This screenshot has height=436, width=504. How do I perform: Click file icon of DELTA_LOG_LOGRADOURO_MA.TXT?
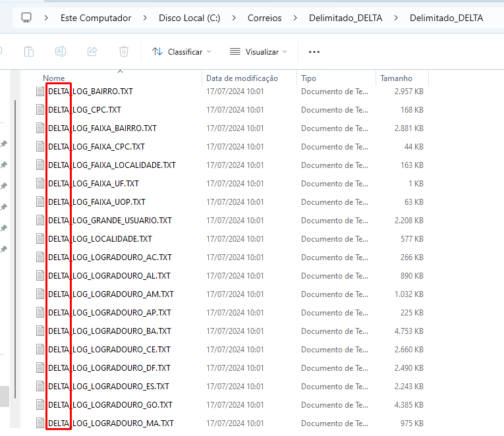pos(40,423)
